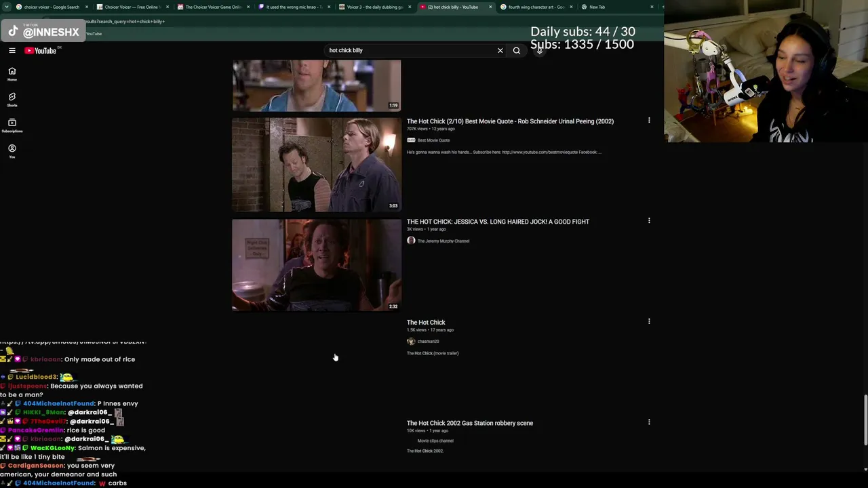Image resolution: width=868 pixels, height=488 pixels.
Task: Open options menu for Gas Station robbery video
Action: (649, 422)
